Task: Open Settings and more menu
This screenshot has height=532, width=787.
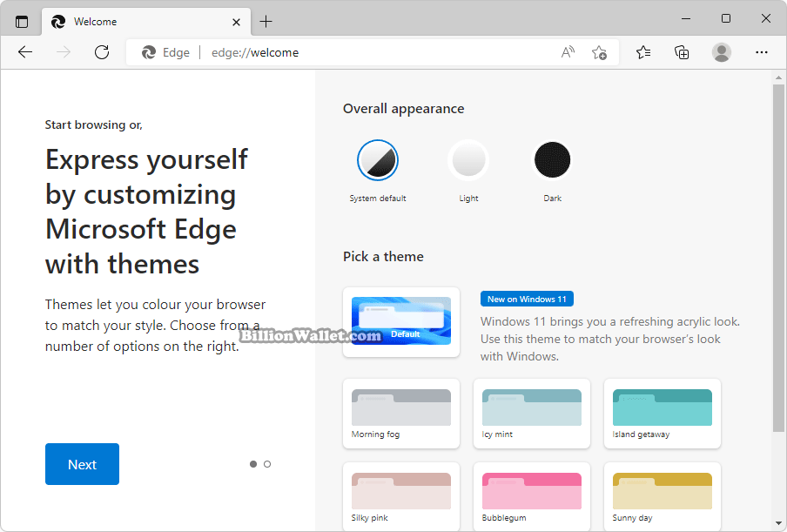Action: [x=762, y=52]
